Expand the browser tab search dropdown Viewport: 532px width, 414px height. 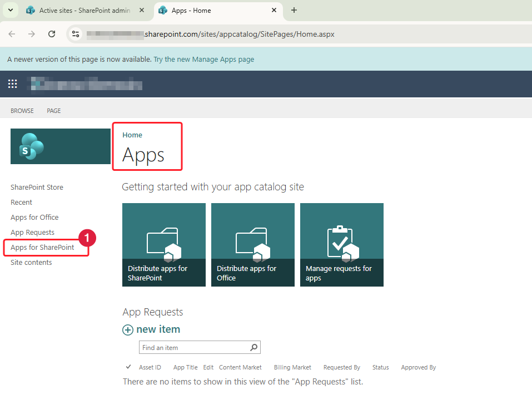coord(10,10)
